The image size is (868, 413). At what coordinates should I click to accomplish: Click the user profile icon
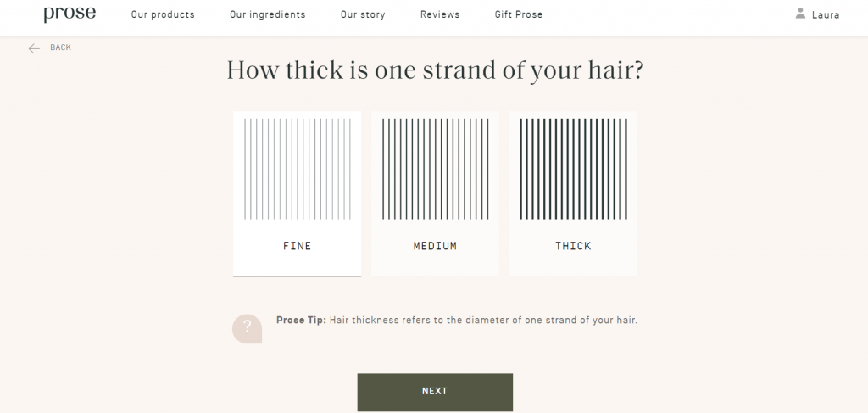tap(800, 14)
